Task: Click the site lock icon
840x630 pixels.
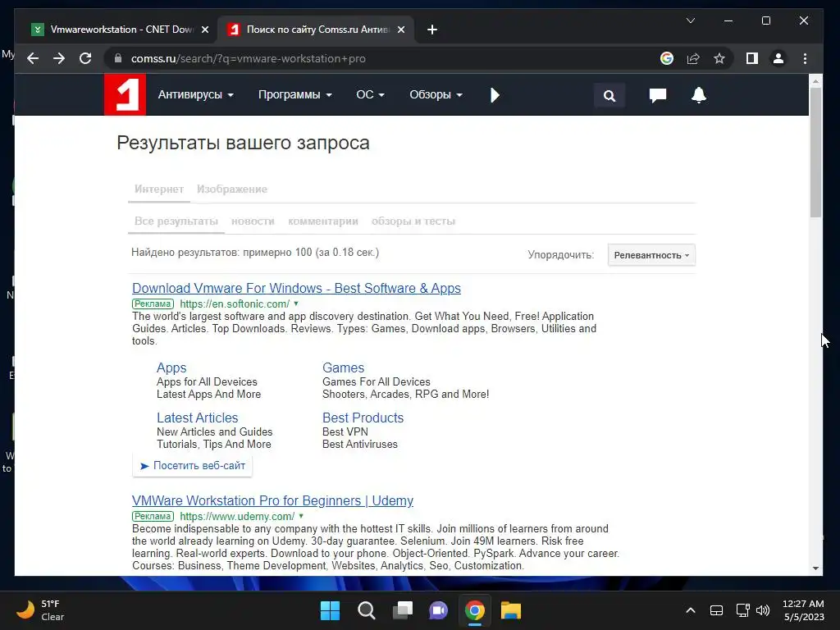Action: [x=118, y=58]
